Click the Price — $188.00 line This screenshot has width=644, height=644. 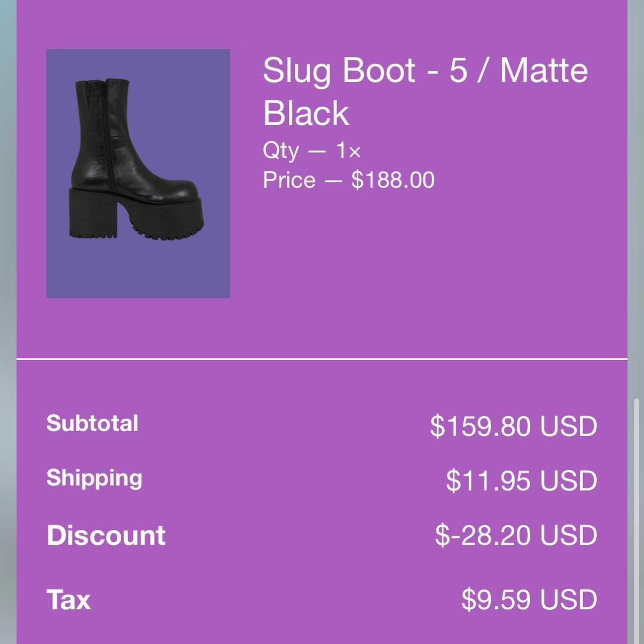349,179
